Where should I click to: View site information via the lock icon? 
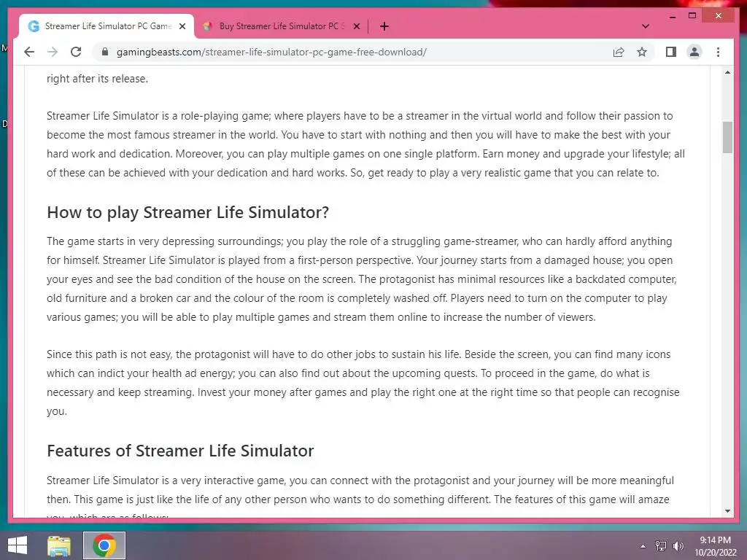(x=105, y=52)
